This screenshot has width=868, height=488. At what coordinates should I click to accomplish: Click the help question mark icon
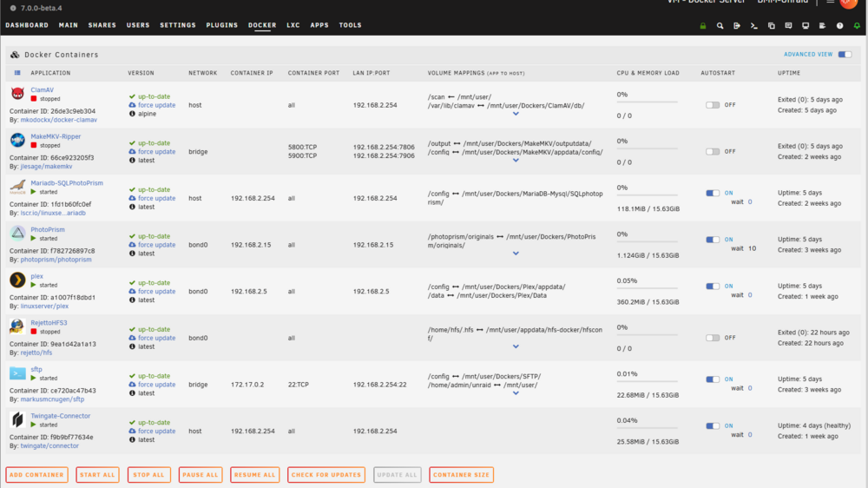click(839, 25)
